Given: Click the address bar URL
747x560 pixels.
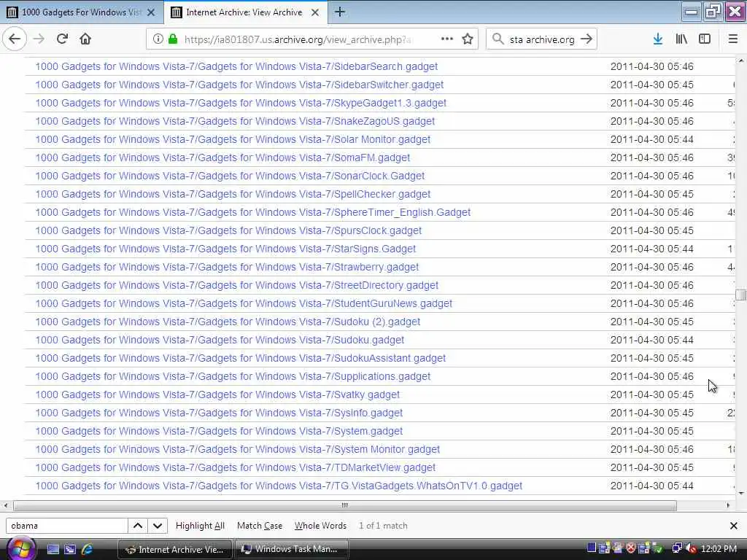Looking at the screenshot, I should 298,39.
